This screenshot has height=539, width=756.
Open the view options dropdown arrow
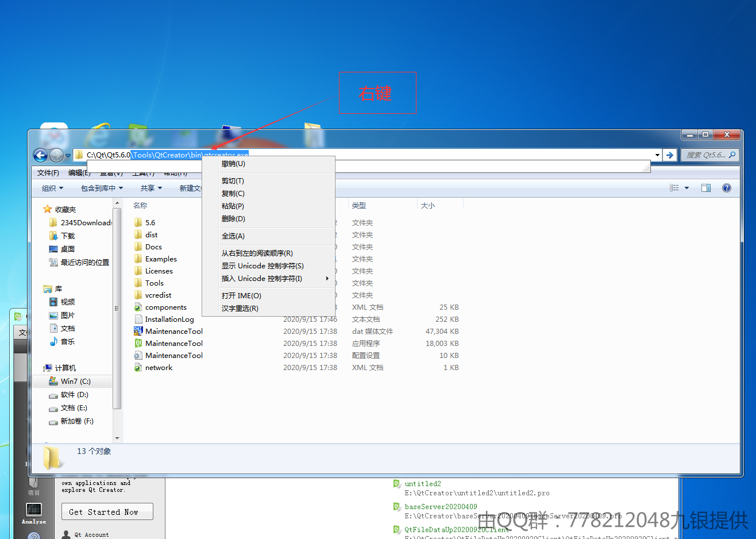(686, 188)
